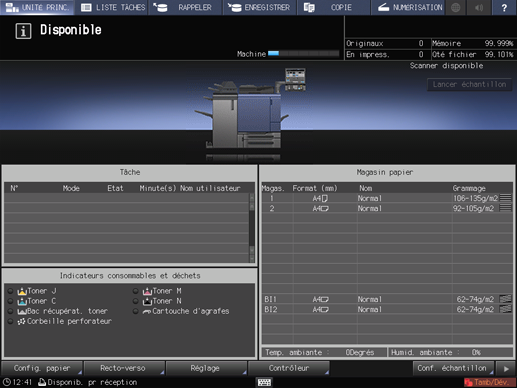Select the COPIE tab
Viewport: 517px width, 388px height.
(x=334, y=7)
